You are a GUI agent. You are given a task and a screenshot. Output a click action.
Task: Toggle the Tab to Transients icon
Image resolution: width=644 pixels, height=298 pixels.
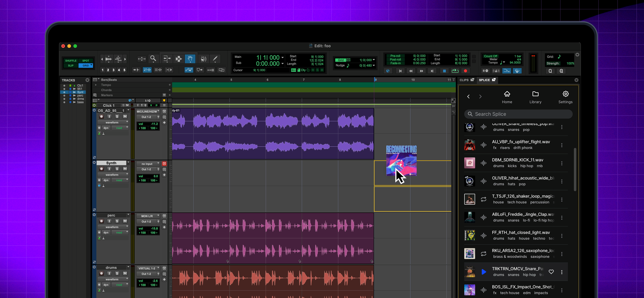136,70
